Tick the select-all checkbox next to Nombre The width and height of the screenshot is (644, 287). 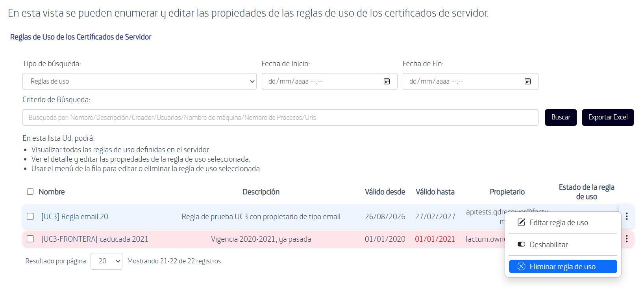[30, 192]
